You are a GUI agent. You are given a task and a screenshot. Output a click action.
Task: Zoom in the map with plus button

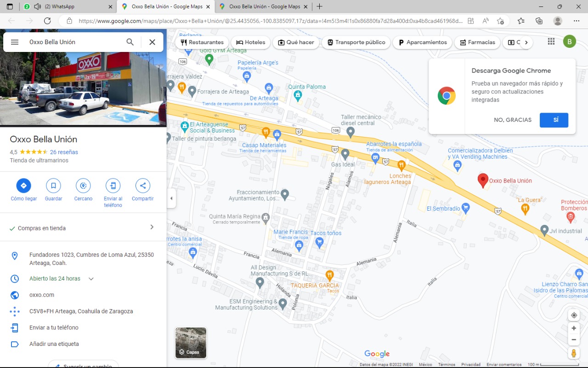point(574,328)
